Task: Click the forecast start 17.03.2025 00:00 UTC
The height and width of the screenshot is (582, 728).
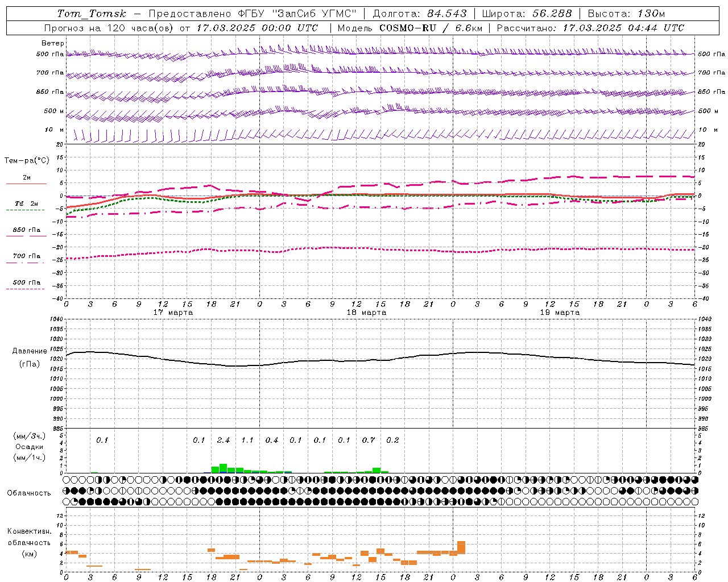Action: [x=257, y=28]
